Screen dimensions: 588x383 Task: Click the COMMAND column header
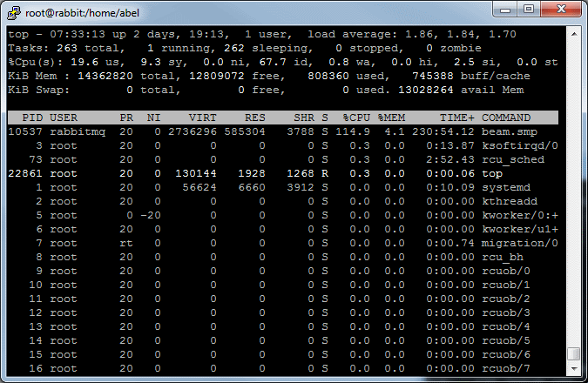tap(506, 118)
